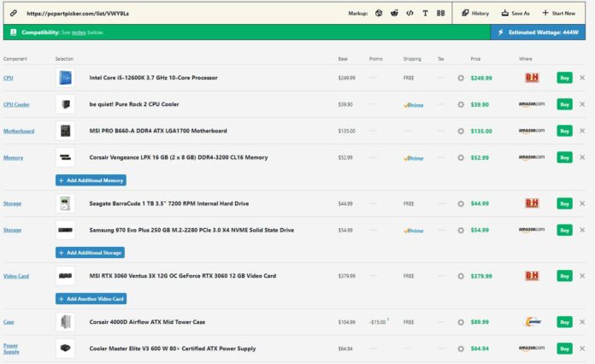Click Add Additional Storage button
The width and height of the screenshot is (595, 364).
click(91, 253)
